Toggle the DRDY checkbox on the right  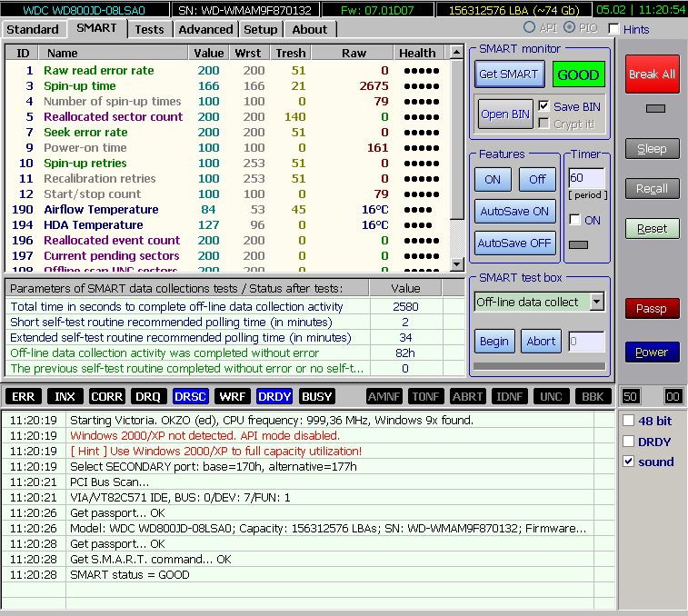pyautogui.click(x=628, y=441)
